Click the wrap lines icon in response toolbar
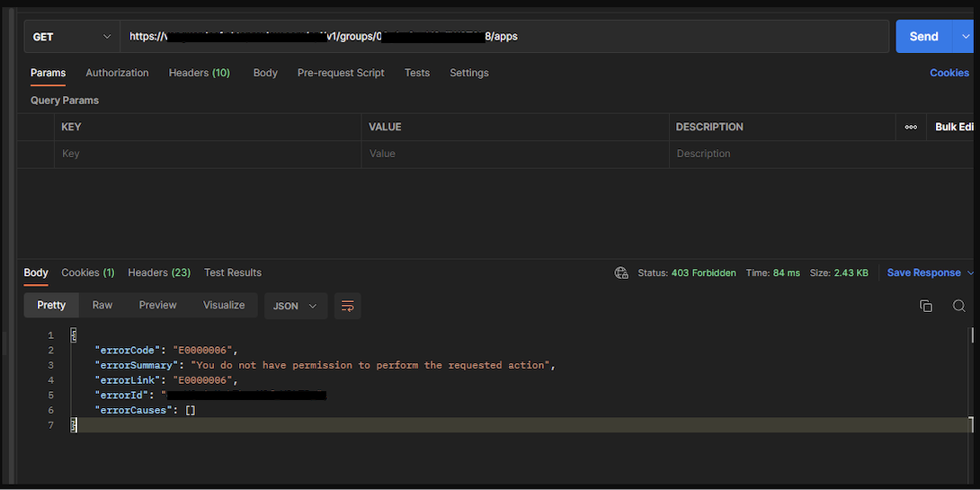This screenshot has width=980, height=490. [x=347, y=306]
